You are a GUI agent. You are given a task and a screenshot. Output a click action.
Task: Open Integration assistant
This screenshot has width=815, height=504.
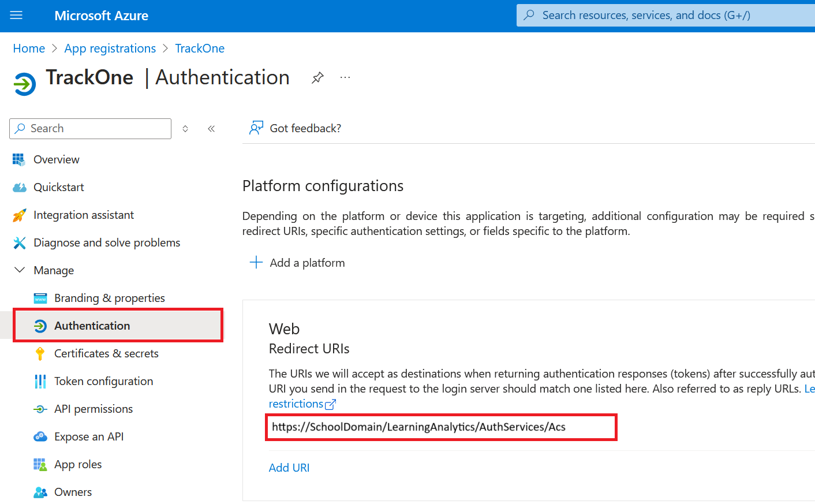tap(84, 215)
